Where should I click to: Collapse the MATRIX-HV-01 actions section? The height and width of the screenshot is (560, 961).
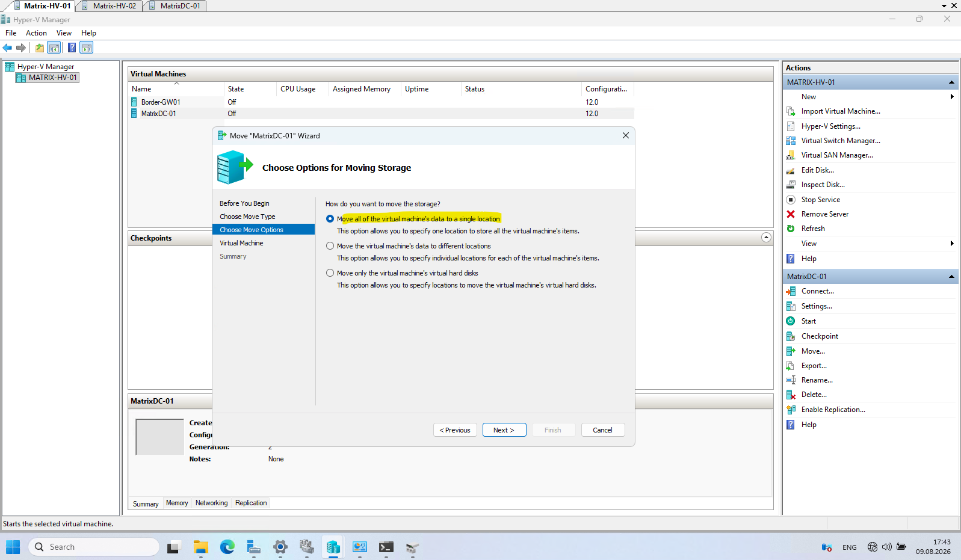pyautogui.click(x=951, y=82)
